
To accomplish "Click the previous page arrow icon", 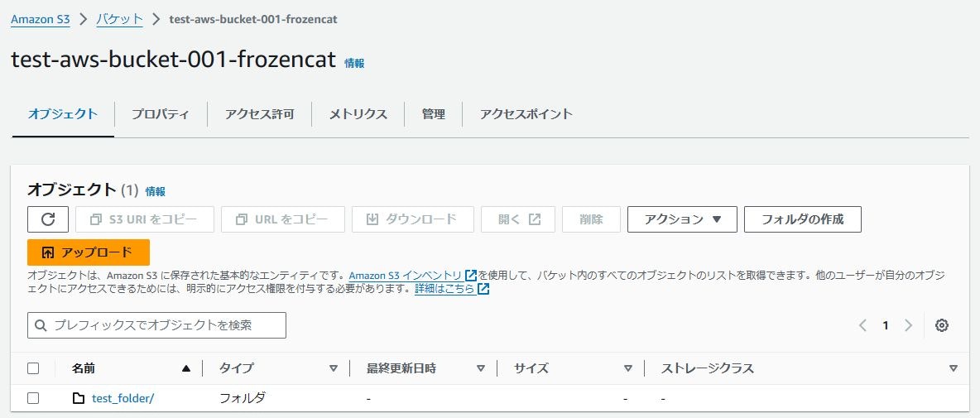I will tap(862, 325).
